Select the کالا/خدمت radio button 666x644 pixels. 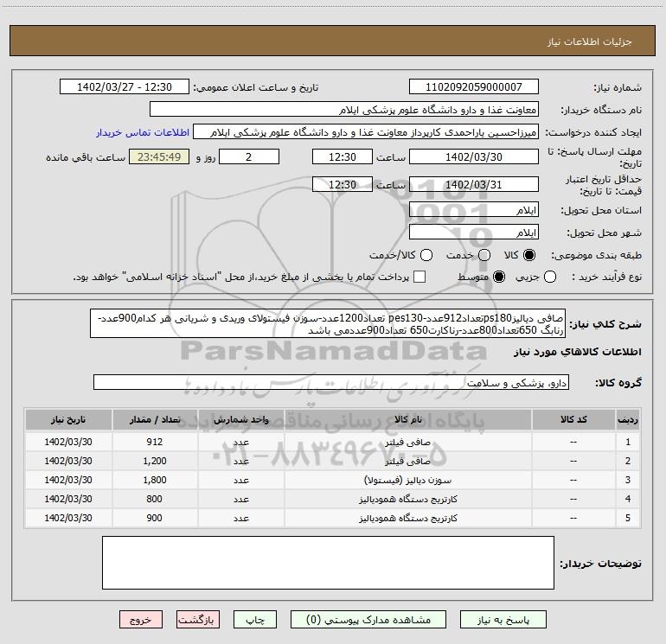[x=426, y=255]
